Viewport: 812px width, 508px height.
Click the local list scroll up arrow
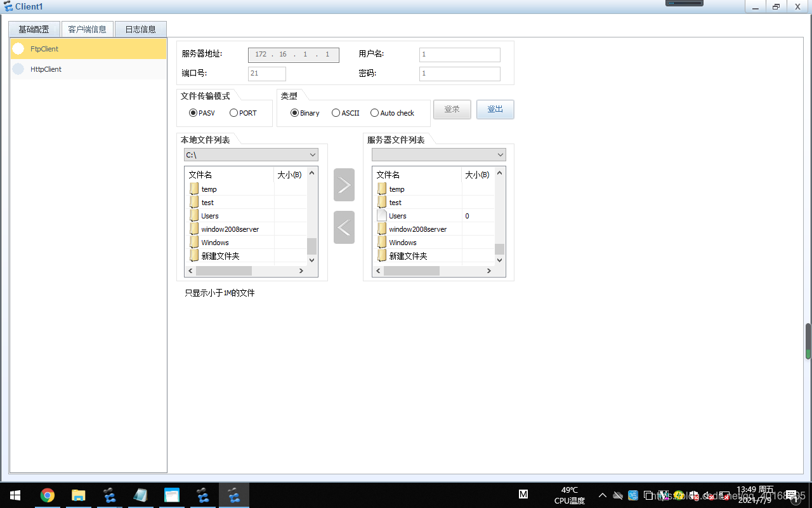tap(311, 172)
